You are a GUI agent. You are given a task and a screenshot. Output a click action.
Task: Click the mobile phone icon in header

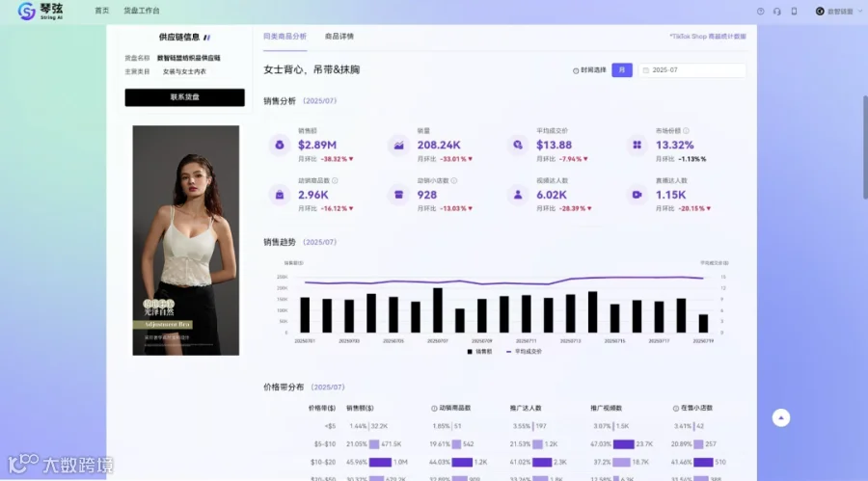794,11
